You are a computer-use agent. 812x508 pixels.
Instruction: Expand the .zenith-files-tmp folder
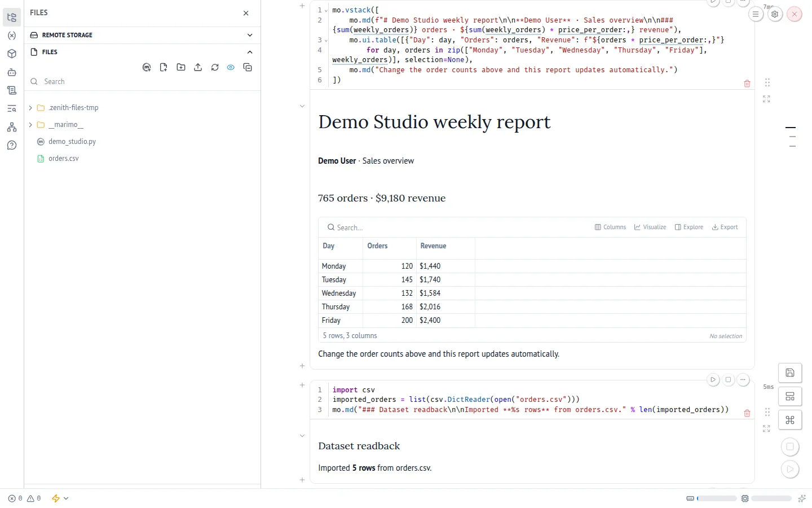click(30, 108)
